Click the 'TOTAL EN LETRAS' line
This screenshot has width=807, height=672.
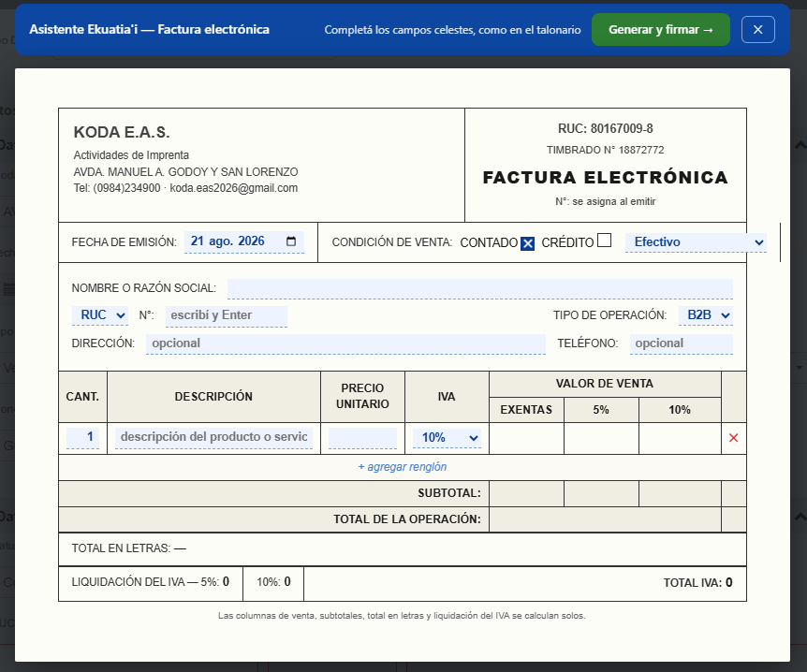(128, 548)
